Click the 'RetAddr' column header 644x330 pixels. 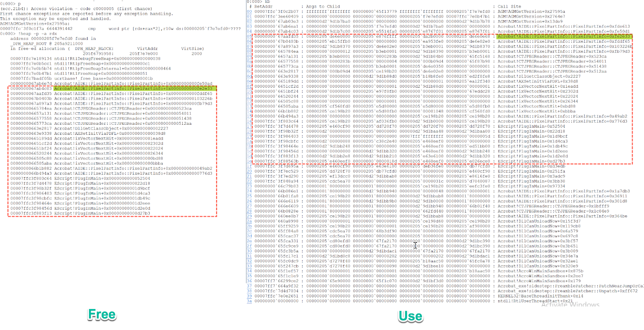pos(263,6)
